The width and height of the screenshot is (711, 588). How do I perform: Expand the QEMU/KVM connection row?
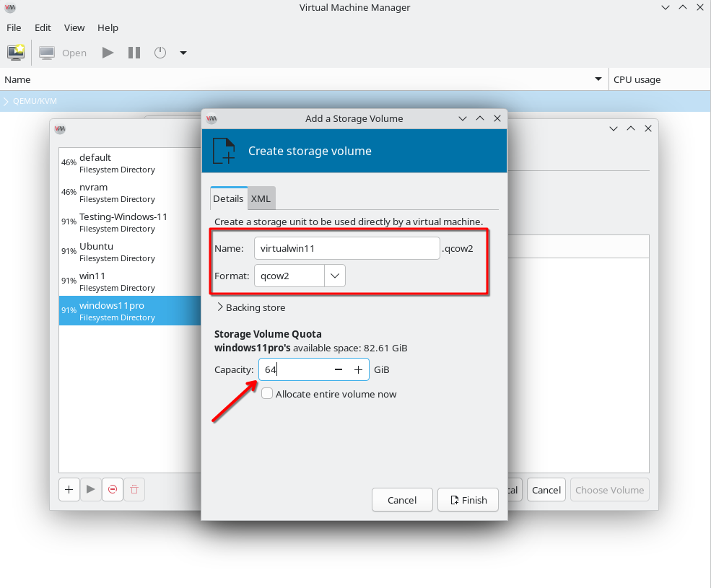[6, 101]
